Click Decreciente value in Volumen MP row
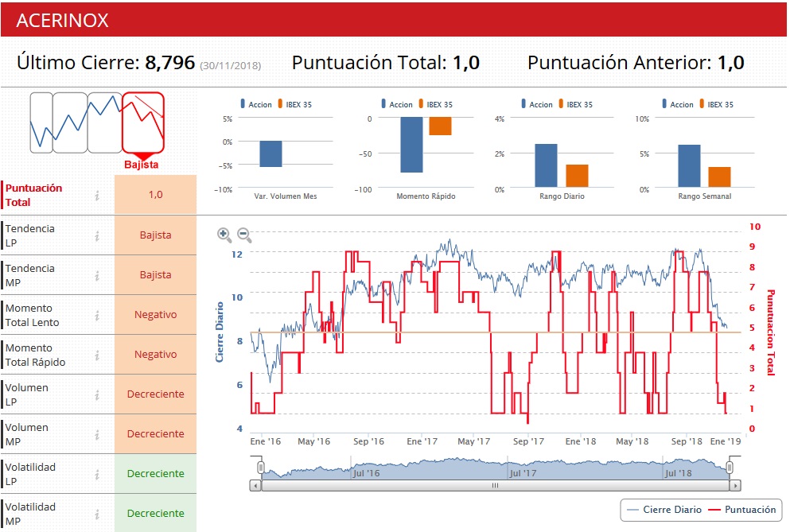The width and height of the screenshot is (790, 532). tap(155, 433)
